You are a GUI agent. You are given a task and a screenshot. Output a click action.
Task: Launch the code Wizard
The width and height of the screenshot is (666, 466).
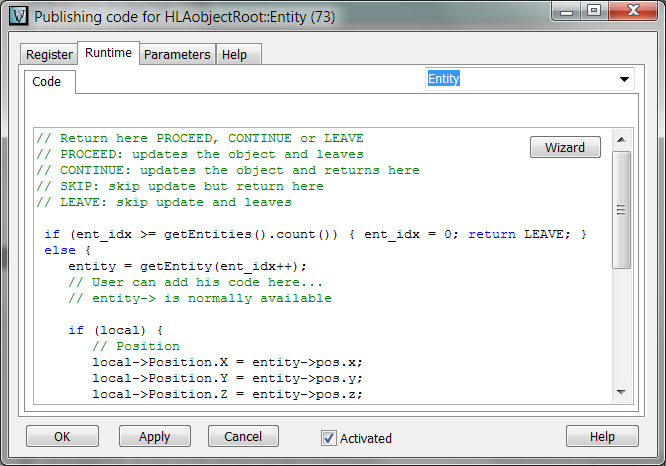565,147
